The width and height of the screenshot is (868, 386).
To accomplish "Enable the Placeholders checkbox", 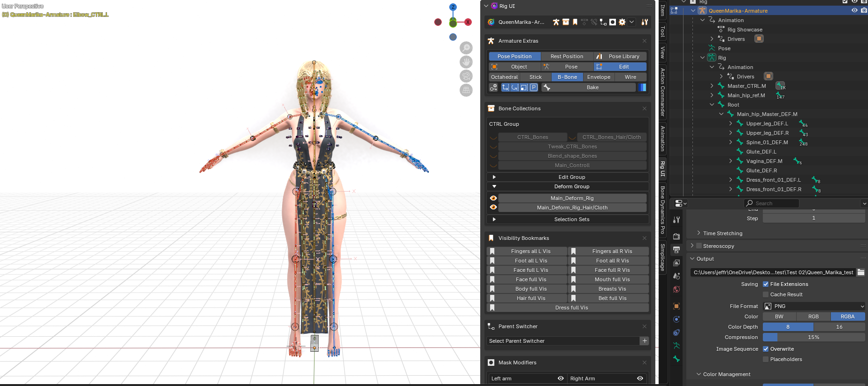I will click(x=766, y=359).
